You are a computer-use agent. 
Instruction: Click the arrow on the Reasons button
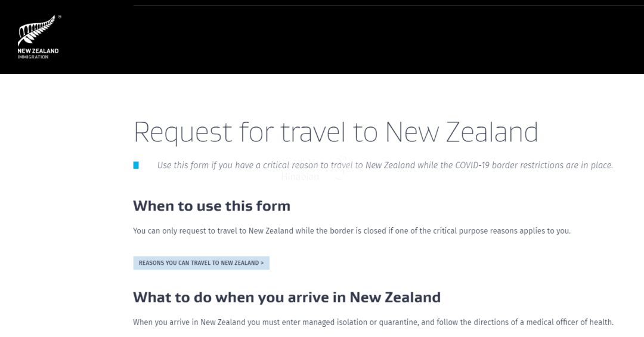(x=262, y=263)
